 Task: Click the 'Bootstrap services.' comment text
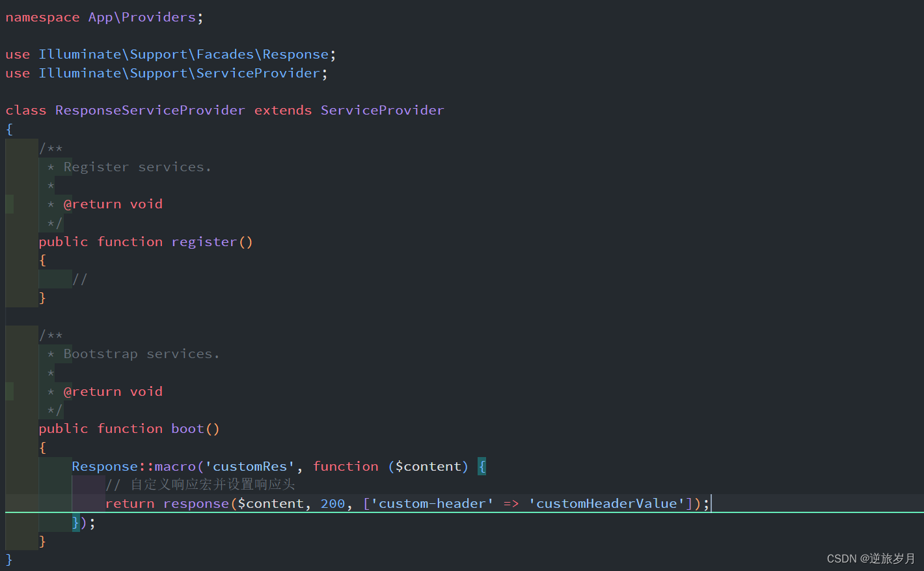(142, 354)
